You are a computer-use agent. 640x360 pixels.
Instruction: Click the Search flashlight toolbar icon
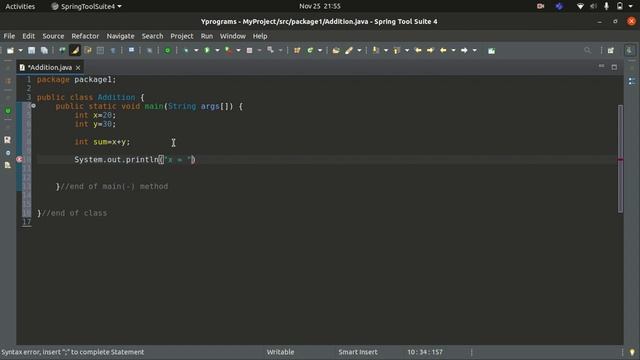349,50
